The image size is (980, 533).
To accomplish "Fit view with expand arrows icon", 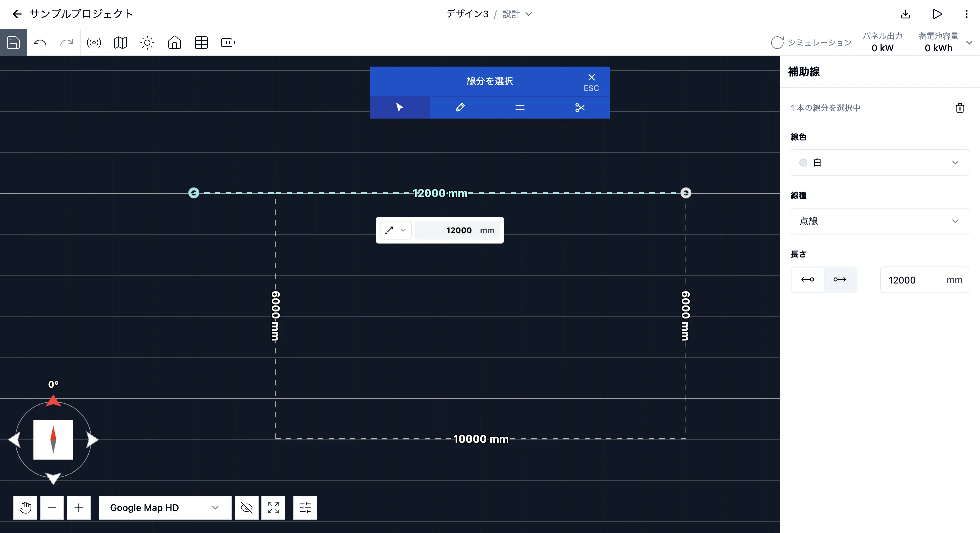I will 273,508.
